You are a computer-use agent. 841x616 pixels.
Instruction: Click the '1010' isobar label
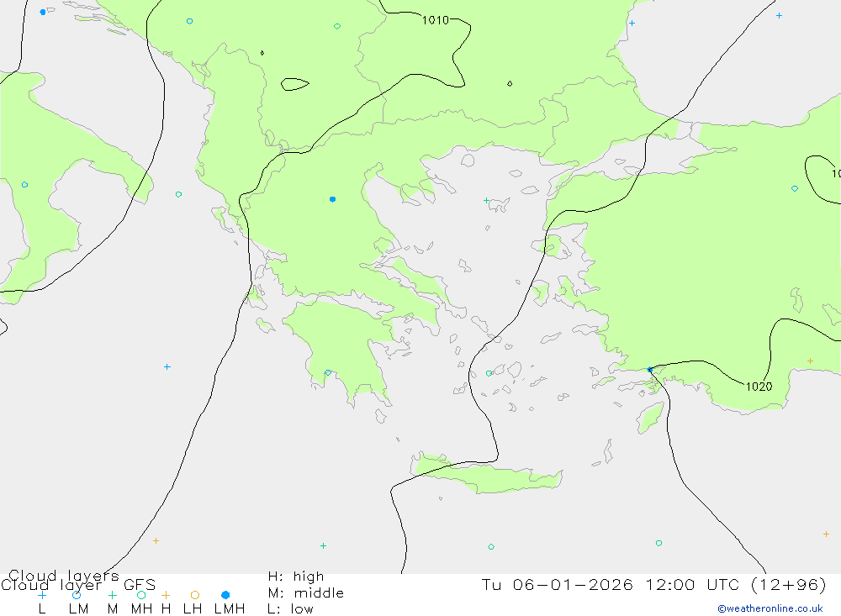[x=435, y=20]
